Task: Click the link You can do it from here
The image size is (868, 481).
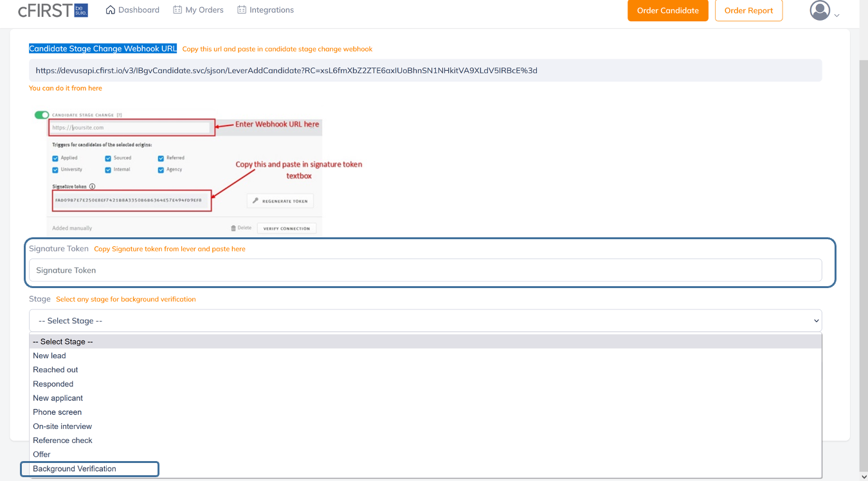Action: click(x=65, y=88)
